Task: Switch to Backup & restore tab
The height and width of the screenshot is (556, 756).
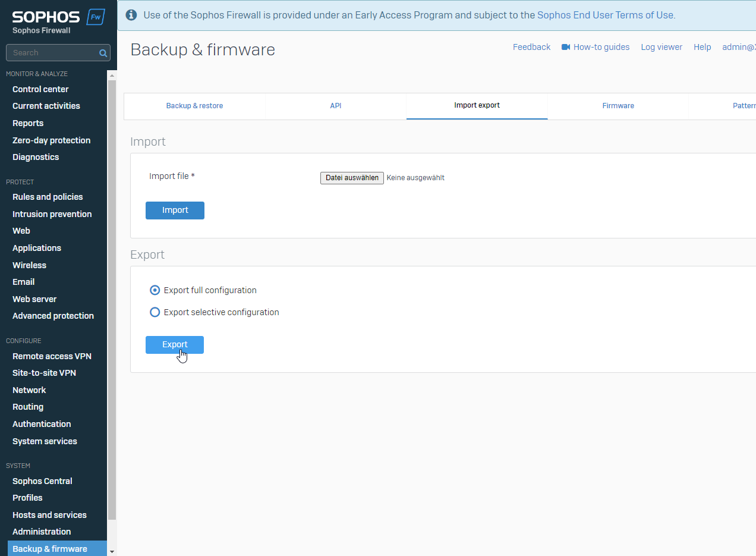Action: point(194,106)
